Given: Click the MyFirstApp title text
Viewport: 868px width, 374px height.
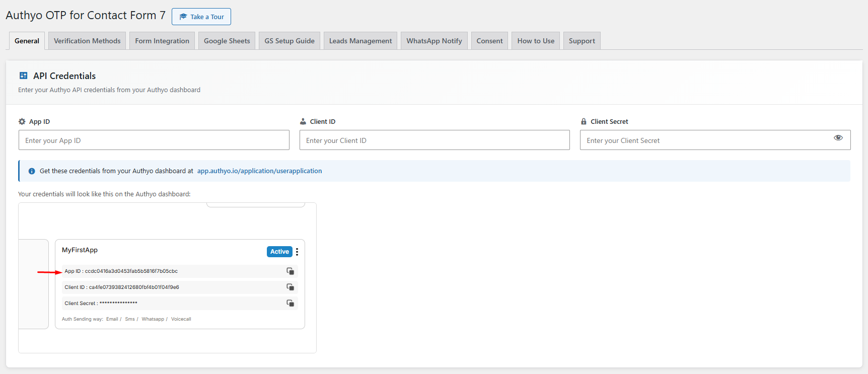Looking at the screenshot, I should coord(80,250).
